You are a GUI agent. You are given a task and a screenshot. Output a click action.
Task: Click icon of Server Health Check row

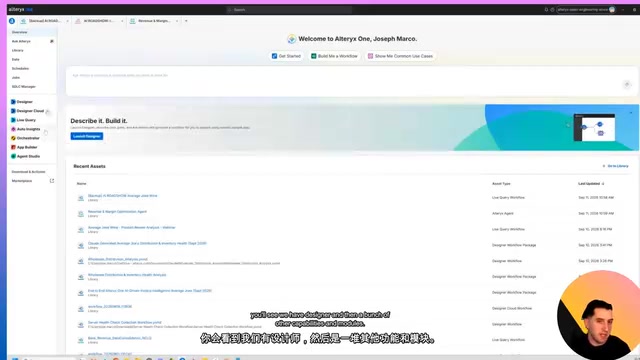click(x=81, y=324)
